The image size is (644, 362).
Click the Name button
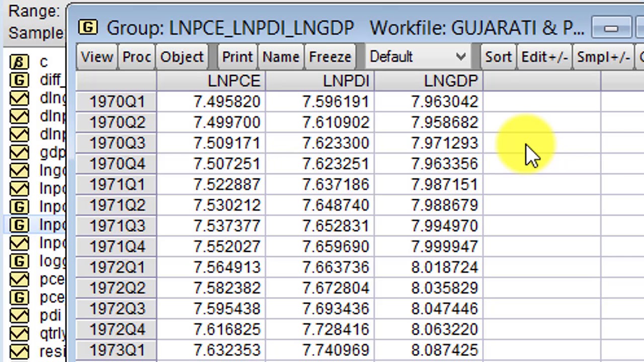[x=281, y=57]
